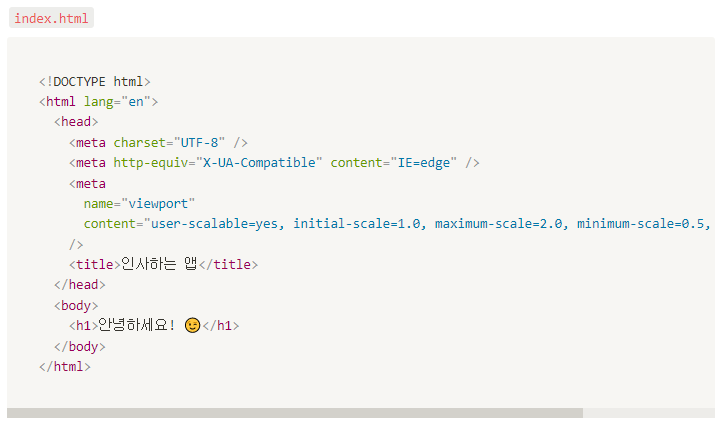The width and height of the screenshot is (723, 427).
Task: Click the closing head tag
Action: [80, 285]
